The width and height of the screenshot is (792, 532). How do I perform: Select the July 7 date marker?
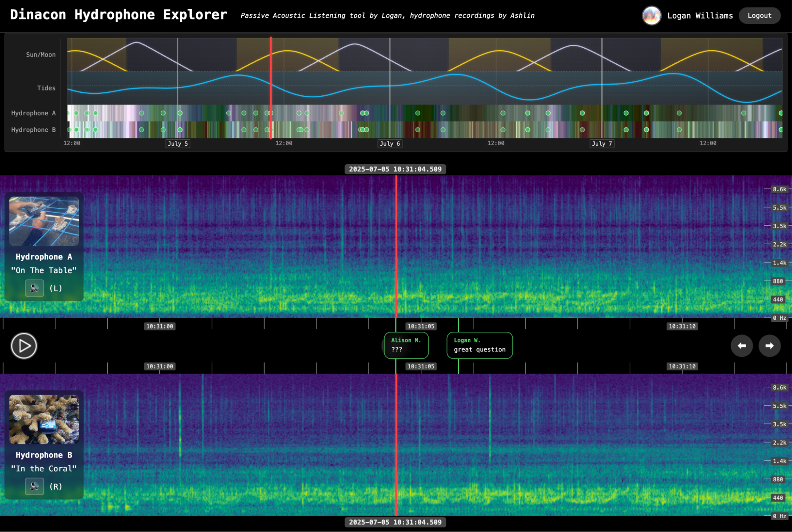[602, 144]
